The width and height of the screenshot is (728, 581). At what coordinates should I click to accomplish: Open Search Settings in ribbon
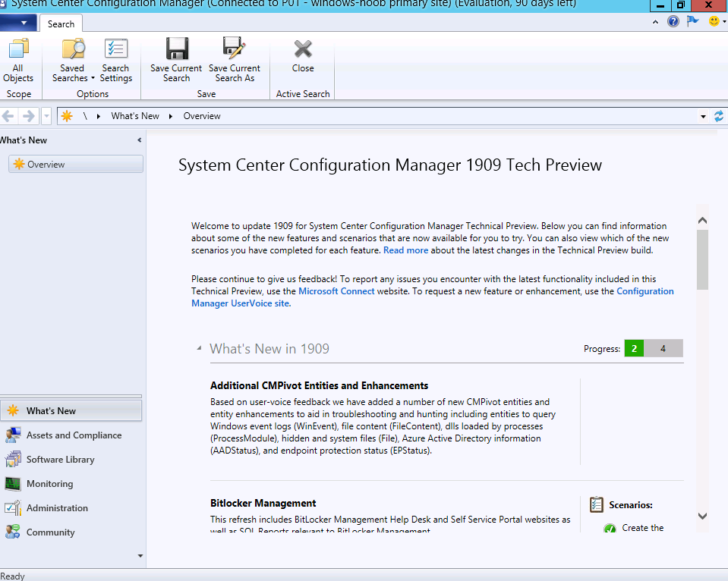[115, 61]
